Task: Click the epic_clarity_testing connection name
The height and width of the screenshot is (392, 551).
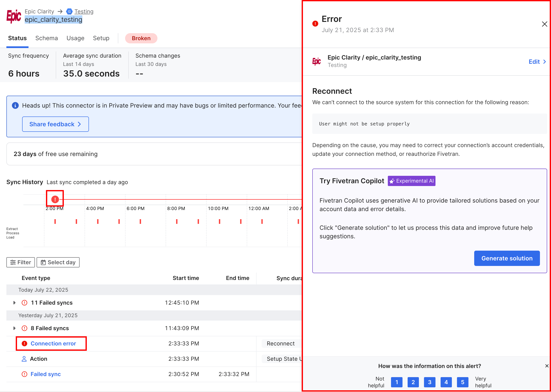Action: tap(53, 20)
